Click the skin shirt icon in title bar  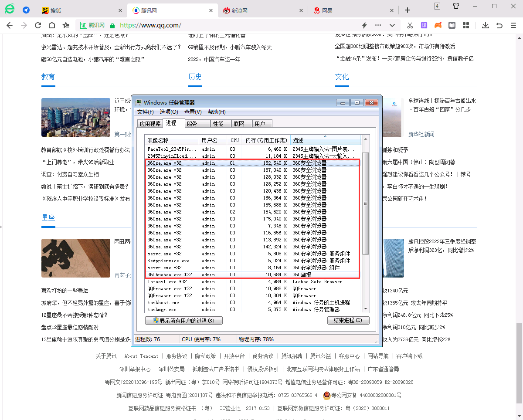coord(456,6)
